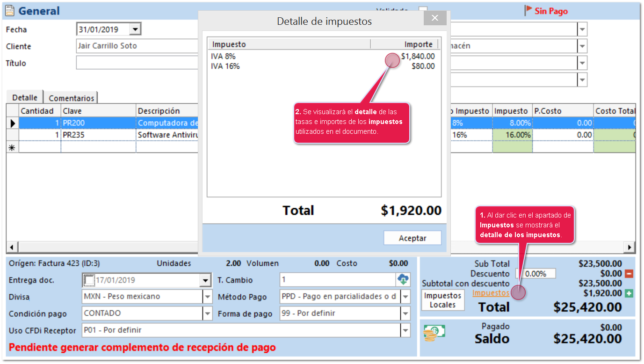
Task: Click the Cantidad column header
Action: click(40, 111)
